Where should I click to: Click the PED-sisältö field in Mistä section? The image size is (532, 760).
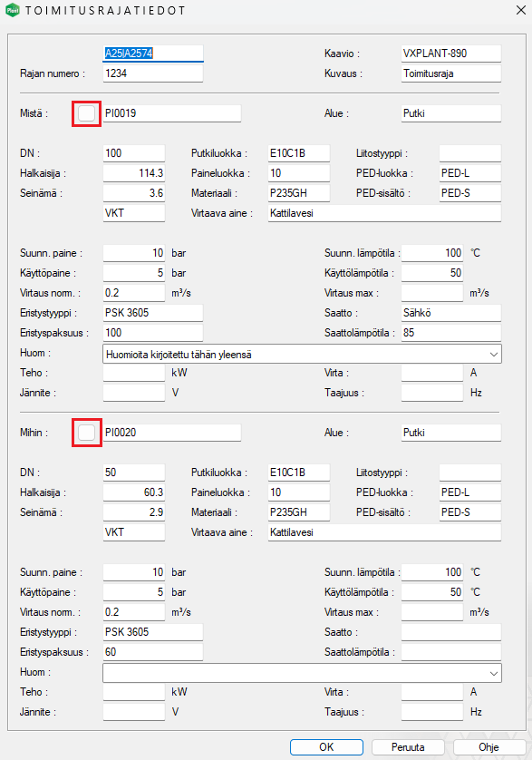[x=470, y=193]
